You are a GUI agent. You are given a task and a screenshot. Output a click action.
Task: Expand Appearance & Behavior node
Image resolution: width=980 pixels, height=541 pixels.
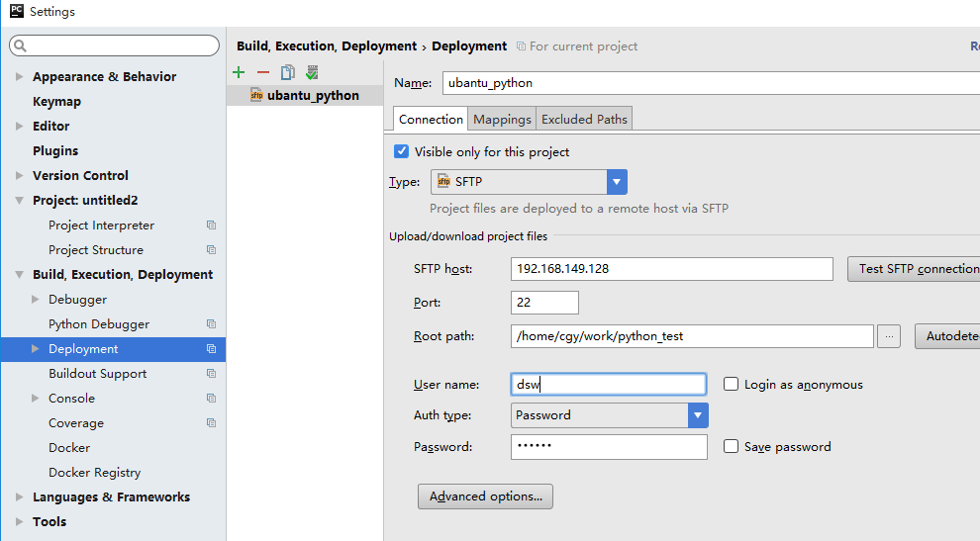[x=20, y=76]
